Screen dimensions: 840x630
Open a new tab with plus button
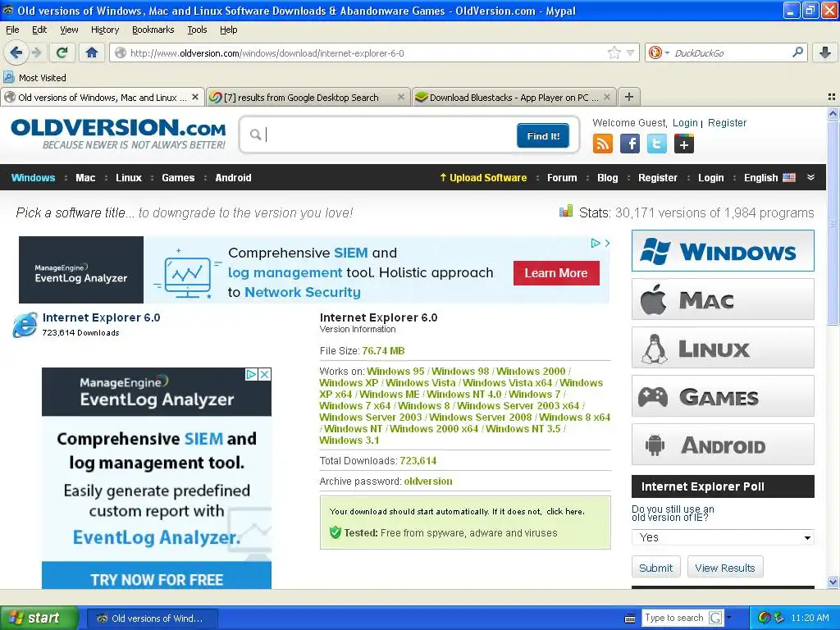coord(629,97)
